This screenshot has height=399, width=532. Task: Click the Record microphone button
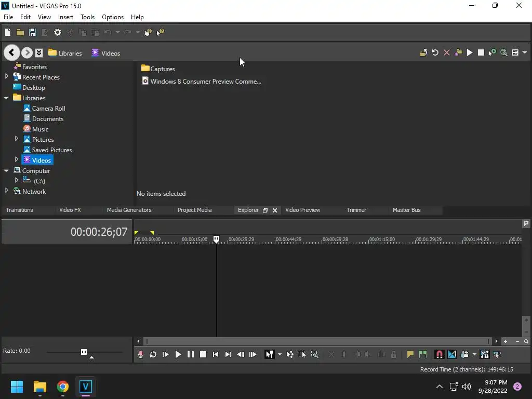(140, 354)
